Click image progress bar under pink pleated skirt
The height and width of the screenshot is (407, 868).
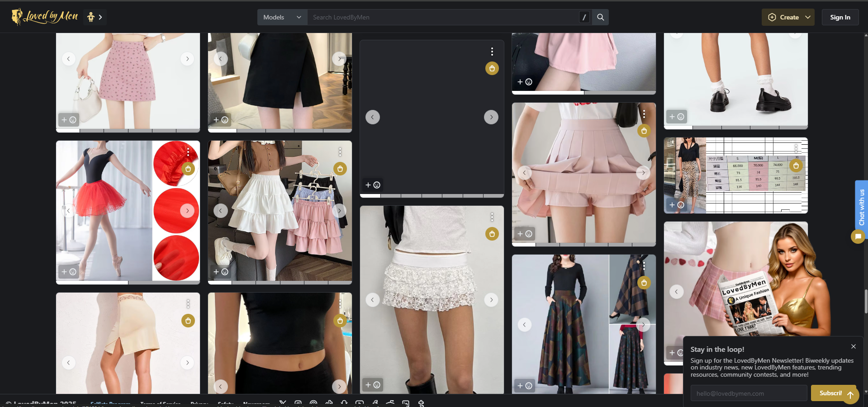point(584,245)
